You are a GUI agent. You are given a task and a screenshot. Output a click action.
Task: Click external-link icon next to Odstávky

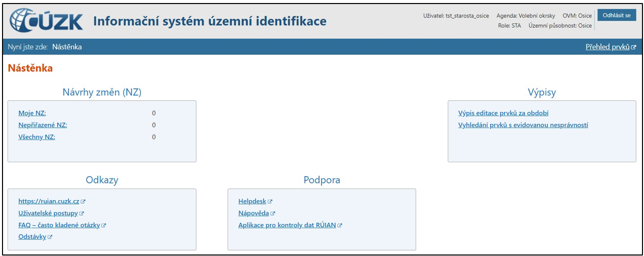coord(50,237)
